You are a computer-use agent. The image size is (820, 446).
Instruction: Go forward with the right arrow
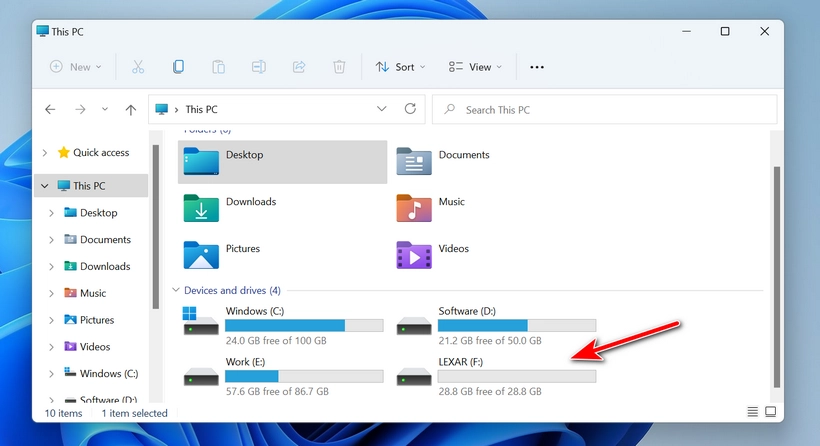(x=80, y=109)
